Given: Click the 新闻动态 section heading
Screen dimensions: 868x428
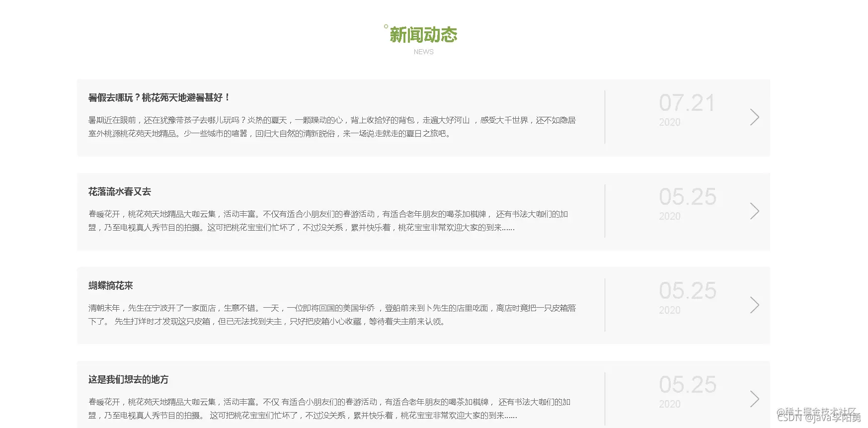Looking at the screenshot, I should pyautogui.click(x=423, y=35).
